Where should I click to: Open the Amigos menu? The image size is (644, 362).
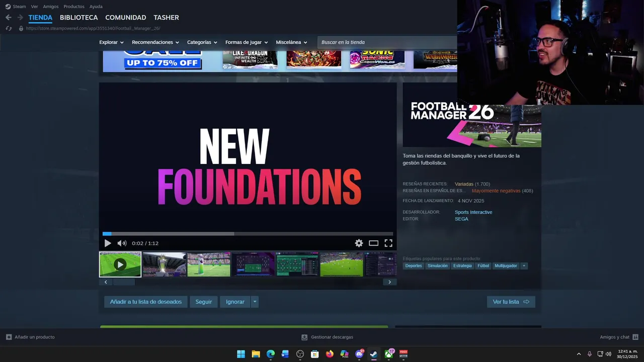point(51,7)
